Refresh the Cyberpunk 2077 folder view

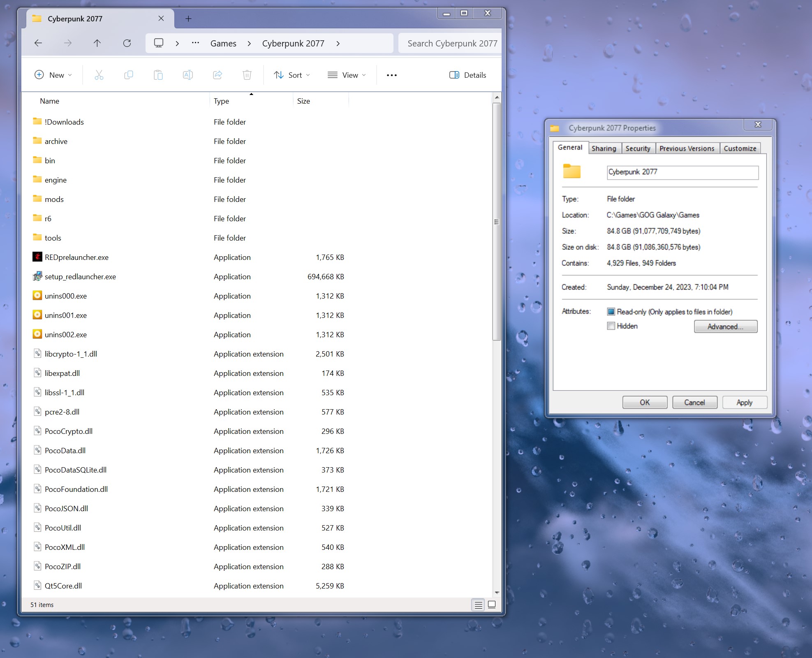pyautogui.click(x=127, y=43)
